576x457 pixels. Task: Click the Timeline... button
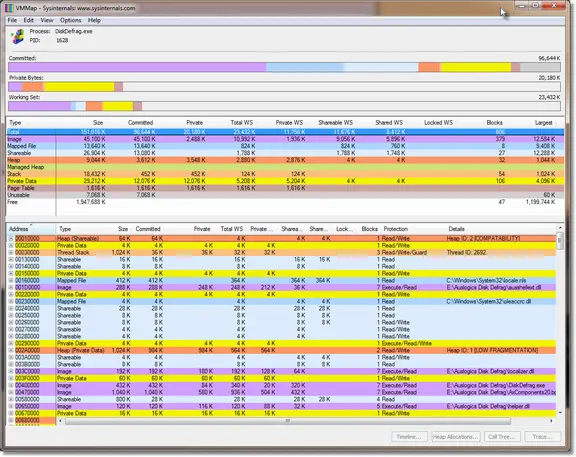tap(409, 436)
